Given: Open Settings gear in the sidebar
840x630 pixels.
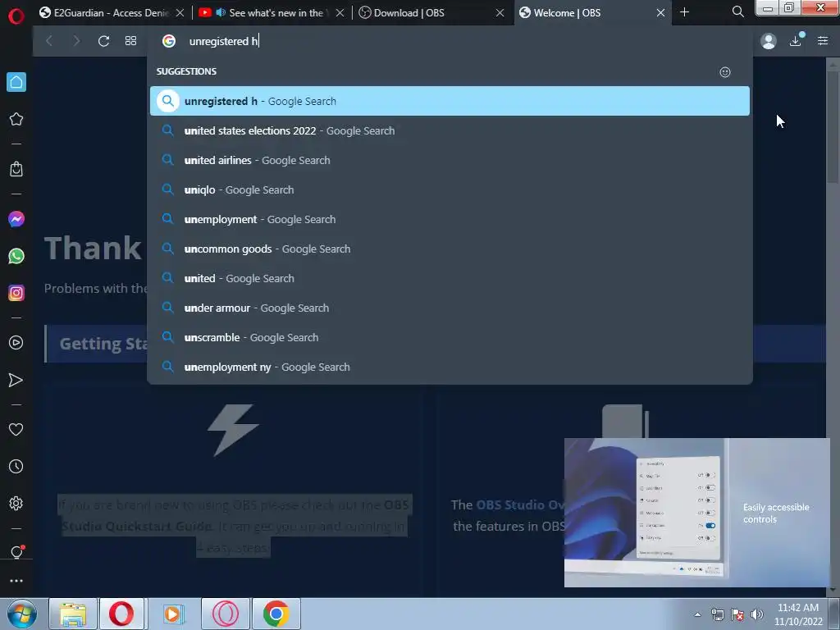Looking at the screenshot, I should tap(16, 503).
